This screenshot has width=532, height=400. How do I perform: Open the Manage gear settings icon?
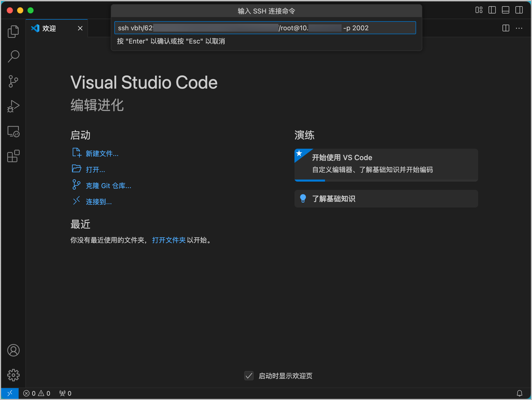click(13, 375)
